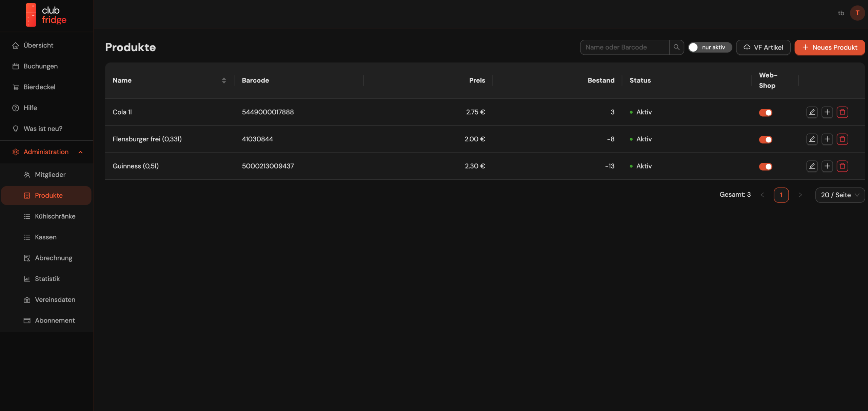Toggle the 'nur aktiv' filter switch

(709, 47)
